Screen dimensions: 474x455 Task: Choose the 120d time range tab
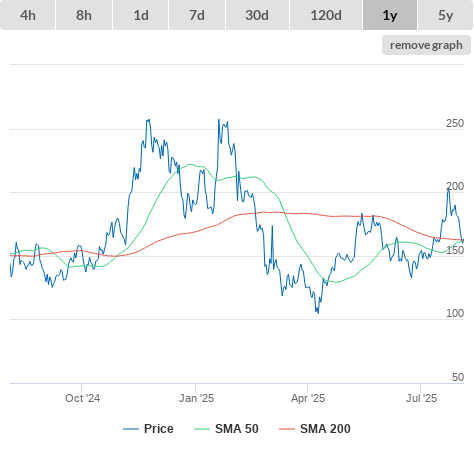click(326, 15)
